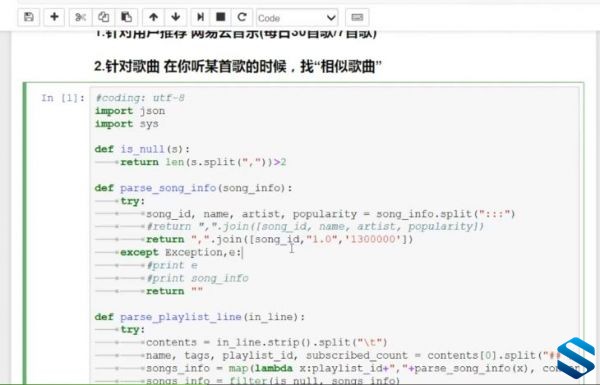Click the '#print song_info' comment
Image resolution: width=600 pixels, height=385 pixels.
click(x=197, y=279)
